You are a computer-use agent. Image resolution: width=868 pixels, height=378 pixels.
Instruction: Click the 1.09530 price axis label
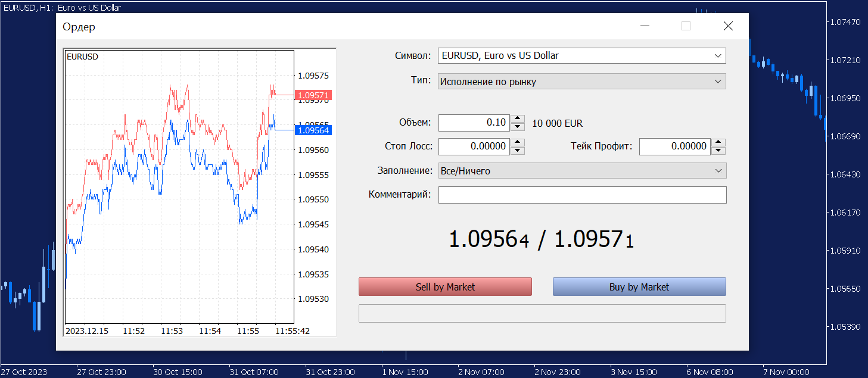tap(313, 299)
